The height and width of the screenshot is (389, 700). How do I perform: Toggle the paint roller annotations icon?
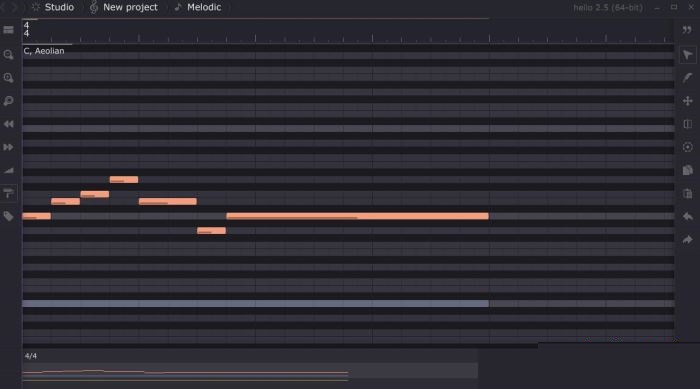point(8,193)
